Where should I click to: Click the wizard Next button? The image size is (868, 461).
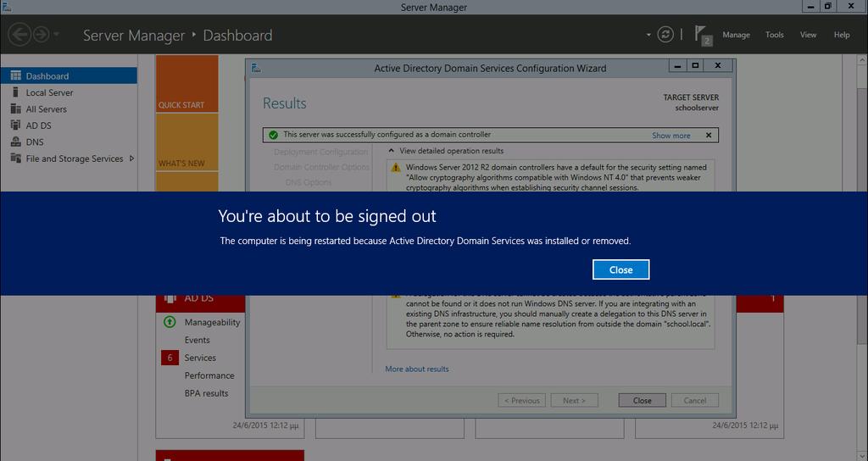[x=574, y=400]
